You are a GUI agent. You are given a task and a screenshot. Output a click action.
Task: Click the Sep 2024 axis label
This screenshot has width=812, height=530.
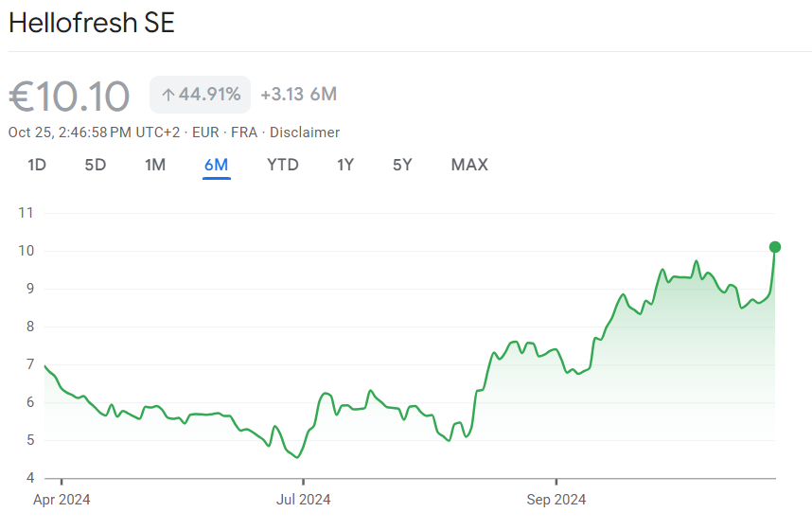click(x=556, y=500)
